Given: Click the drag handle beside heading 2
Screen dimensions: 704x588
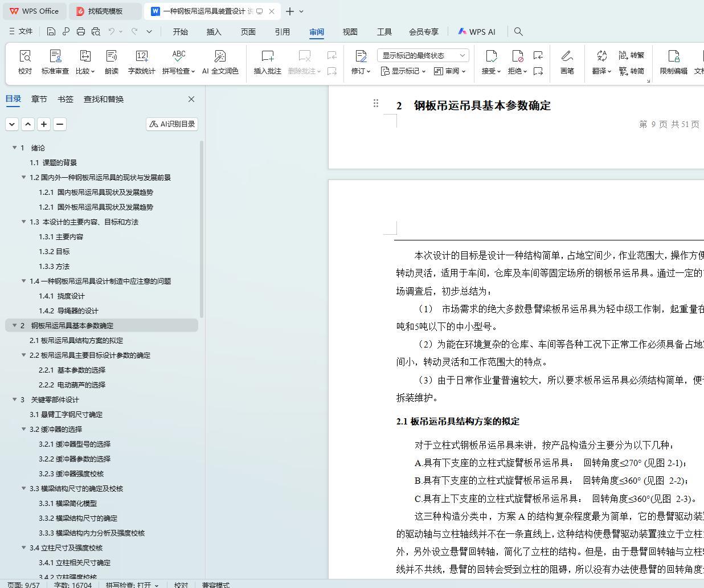Looking at the screenshot, I should [376, 103].
